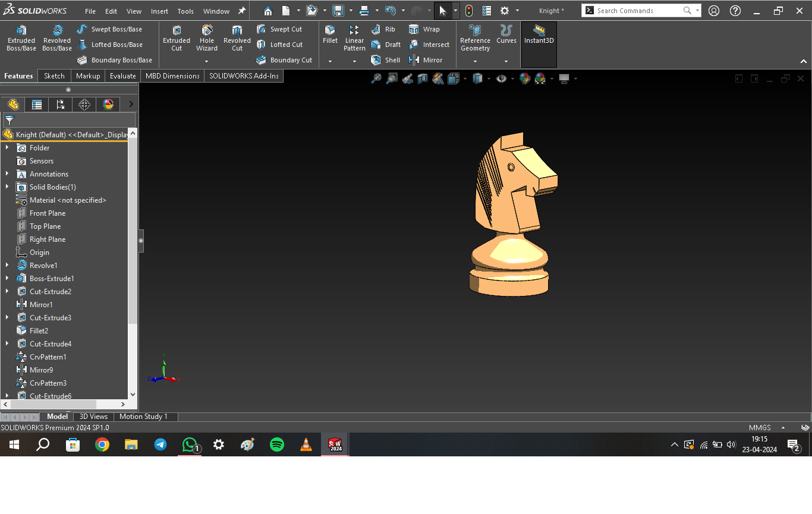Select Material <not specified>
Screen dimensions: 812x514
coord(68,200)
